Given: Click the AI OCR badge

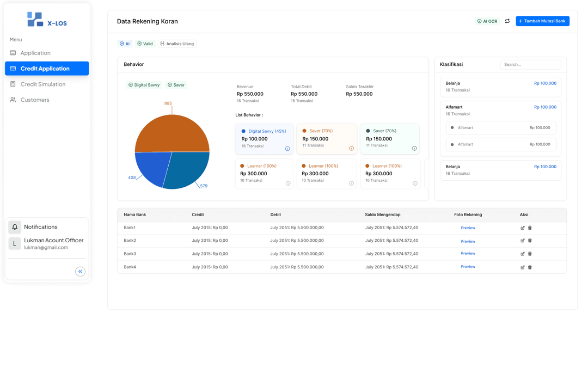Looking at the screenshot, I should coord(487,21).
